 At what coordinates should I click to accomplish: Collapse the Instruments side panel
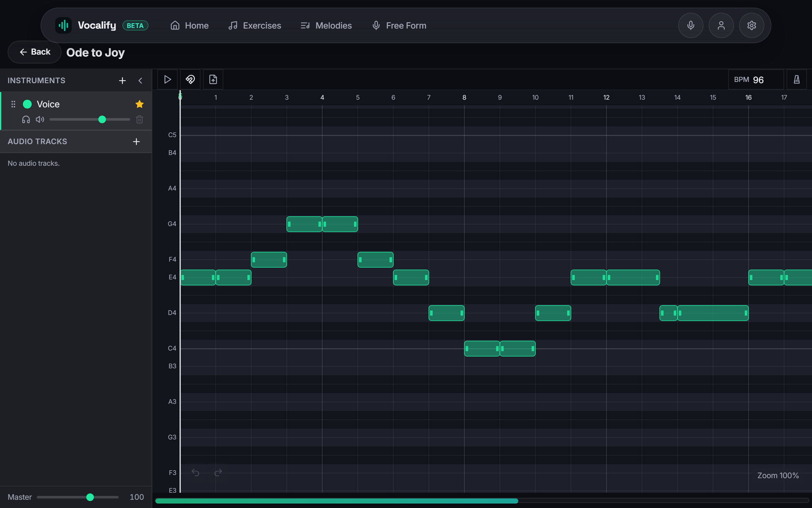coord(140,81)
